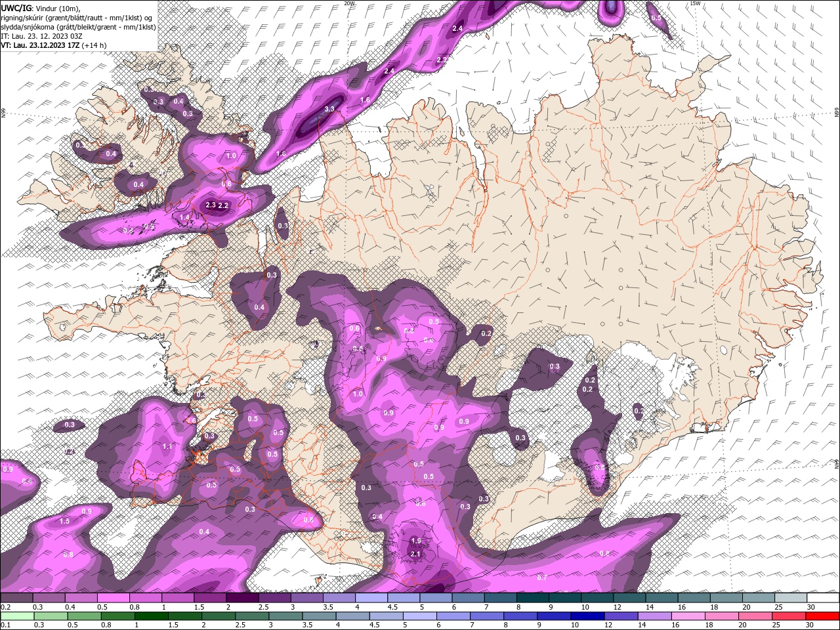Viewport: 840px width, 630px height.
Task: Select the bright magenta top-row swatch at 0.5
Action: [113, 598]
